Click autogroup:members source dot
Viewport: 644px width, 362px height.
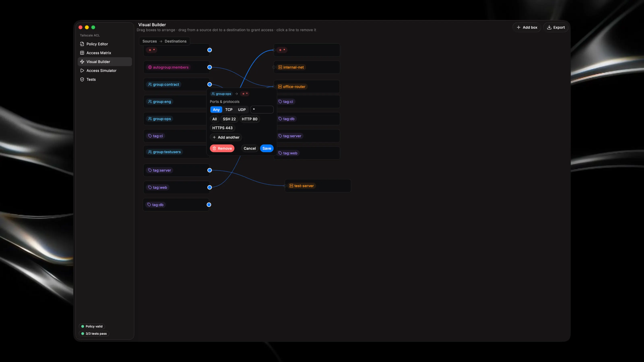point(210,67)
